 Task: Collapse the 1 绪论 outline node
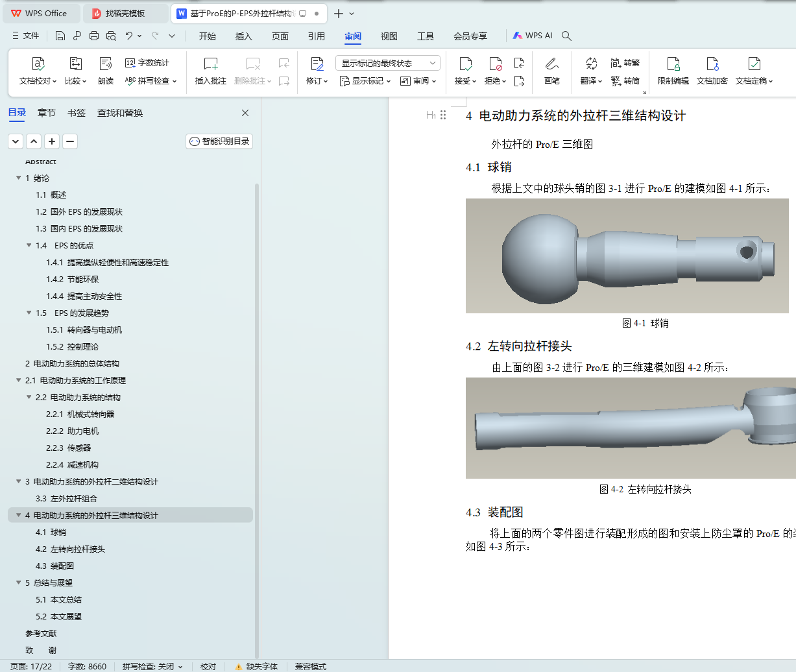pos(19,178)
